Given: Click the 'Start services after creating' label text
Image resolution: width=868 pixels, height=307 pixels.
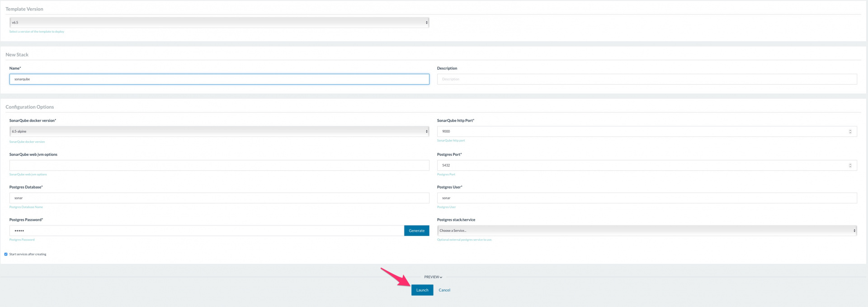Looking at the screenshot, I should click(28, 254).
